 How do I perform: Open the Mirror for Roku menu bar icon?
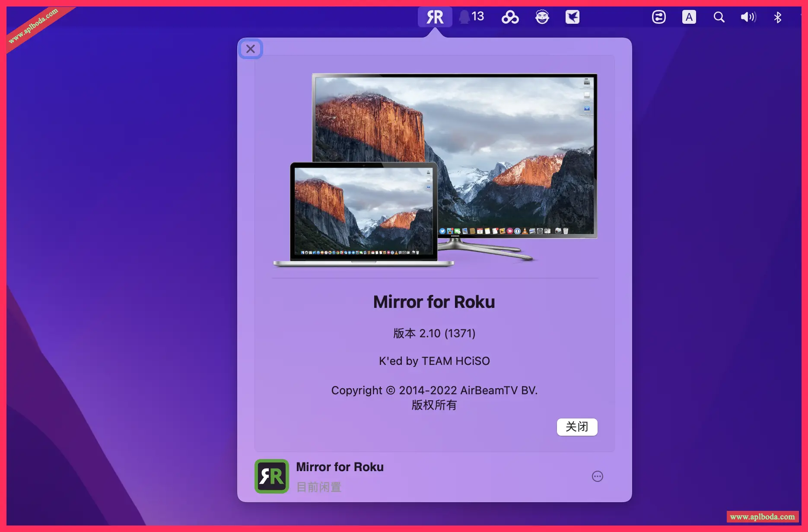coord(435,17)
